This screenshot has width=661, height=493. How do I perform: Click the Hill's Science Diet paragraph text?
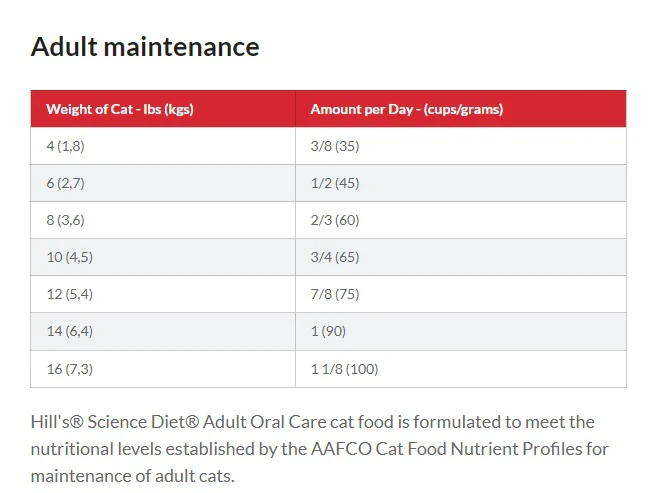pyautogui.click(x=320, y=449)
